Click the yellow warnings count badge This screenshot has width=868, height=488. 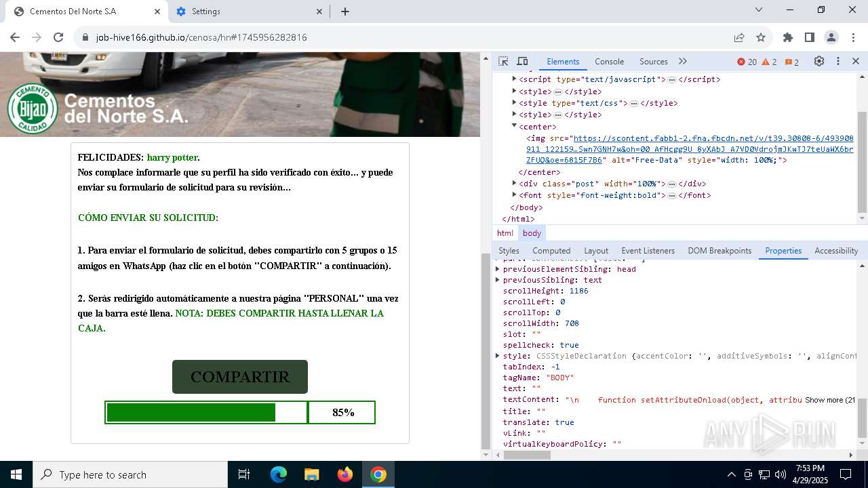tap(770, 62)
